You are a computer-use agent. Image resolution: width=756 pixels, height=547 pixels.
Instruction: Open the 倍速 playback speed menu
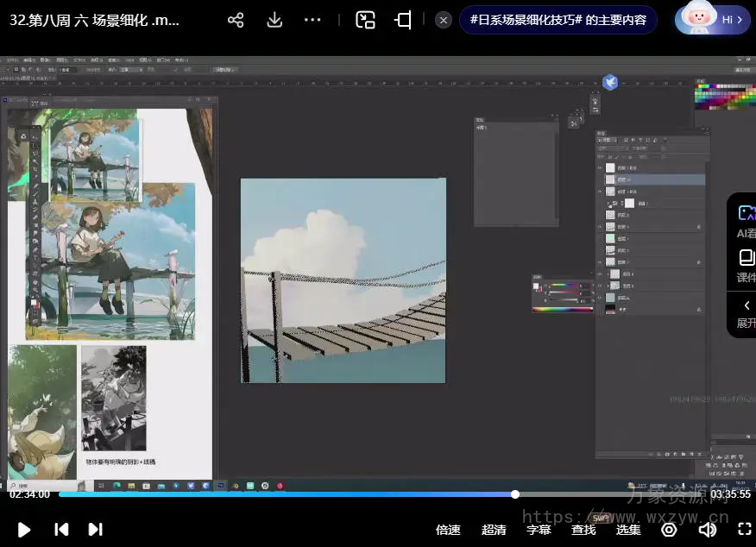[x=448, y=529]
